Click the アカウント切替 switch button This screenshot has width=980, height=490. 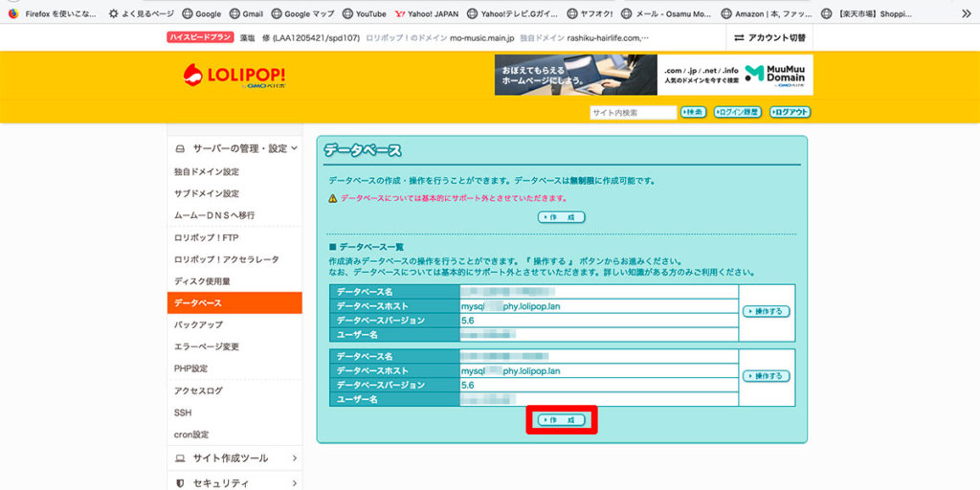click(x=769, y=37)
